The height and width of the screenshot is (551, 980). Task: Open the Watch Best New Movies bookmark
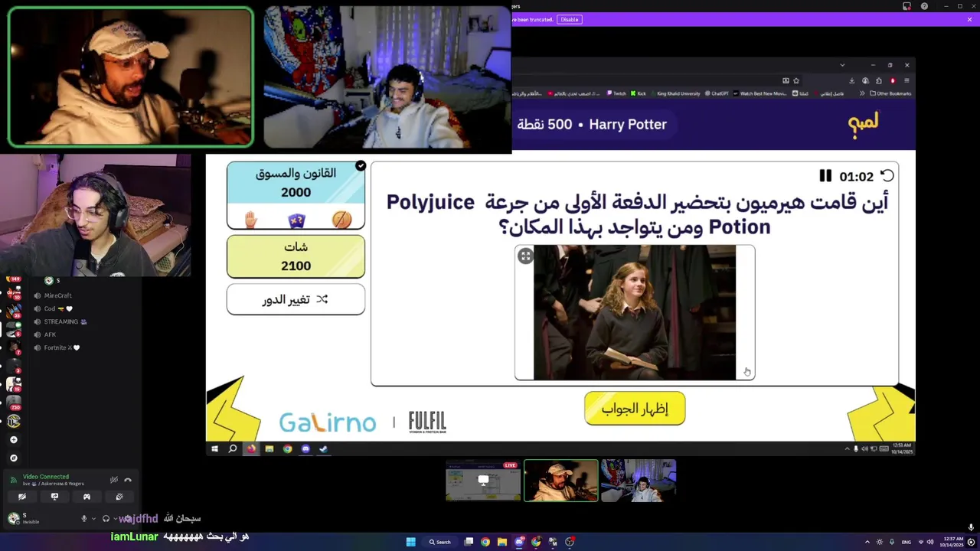pyautogui.click(x=759, y=93)
